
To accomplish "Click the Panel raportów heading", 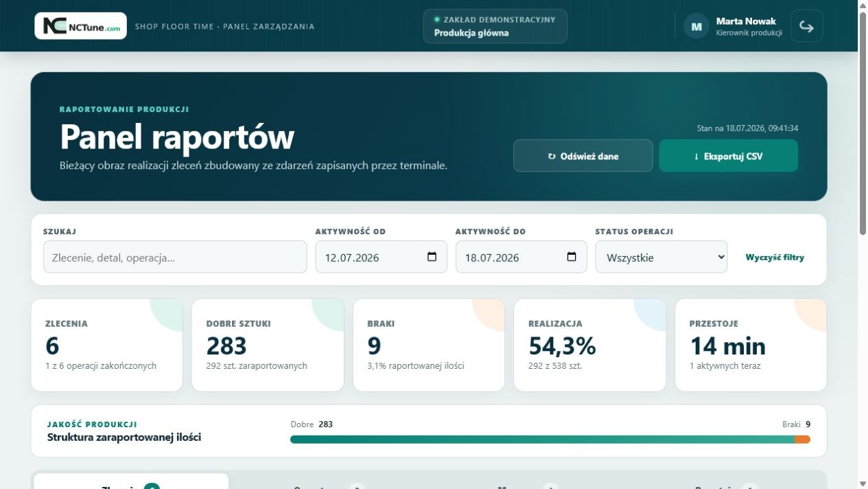I will coord(177,137).
